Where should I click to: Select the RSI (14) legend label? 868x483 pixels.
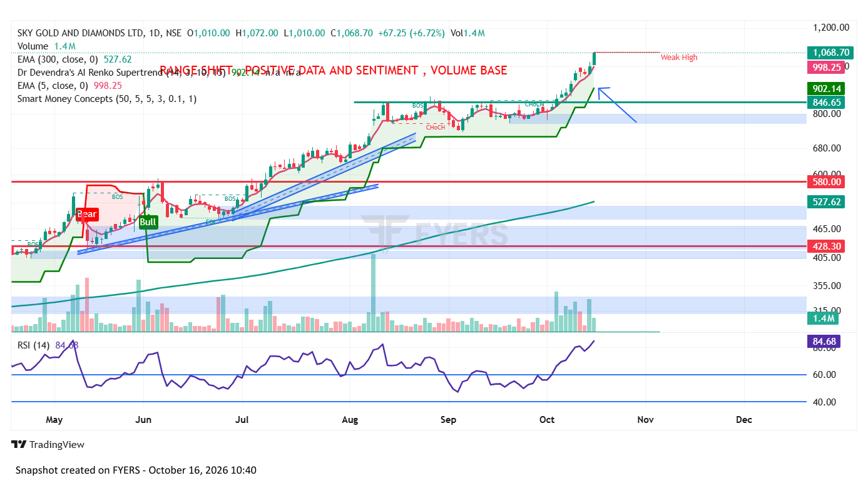tap(33, 345)
